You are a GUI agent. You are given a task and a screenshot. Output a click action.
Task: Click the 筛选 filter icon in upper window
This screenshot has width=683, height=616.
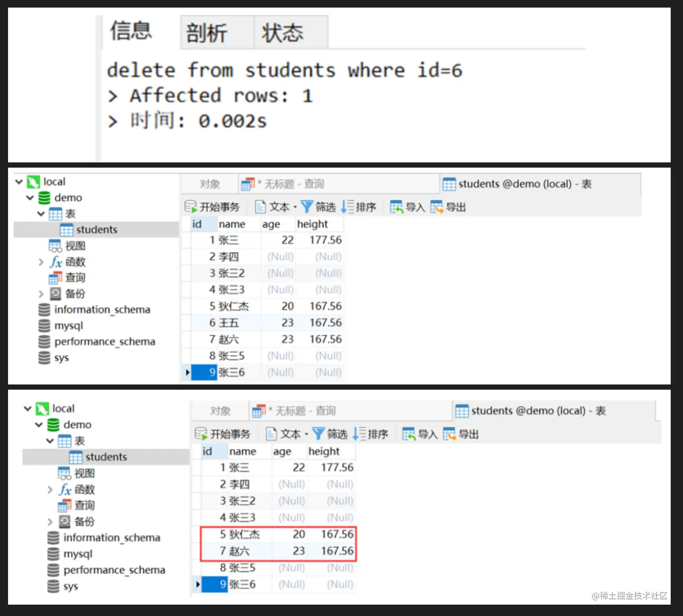tap(307, 207)
